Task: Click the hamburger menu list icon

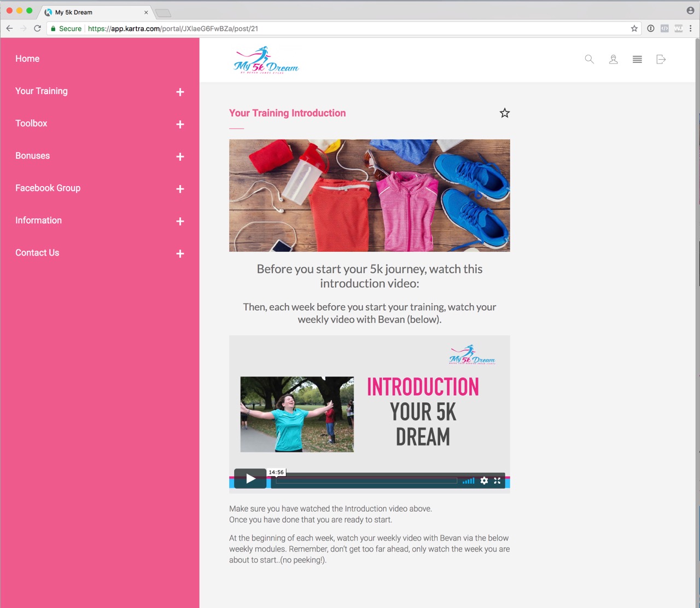Action: click(x=637, y=59)
